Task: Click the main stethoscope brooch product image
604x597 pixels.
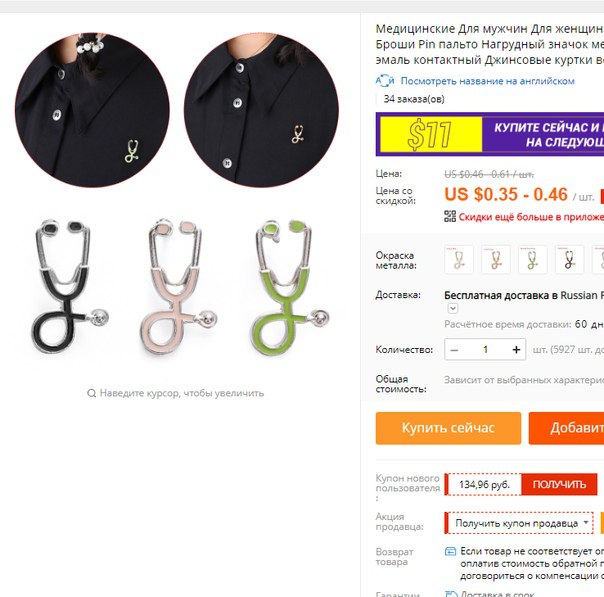Action: pos(177,196)
